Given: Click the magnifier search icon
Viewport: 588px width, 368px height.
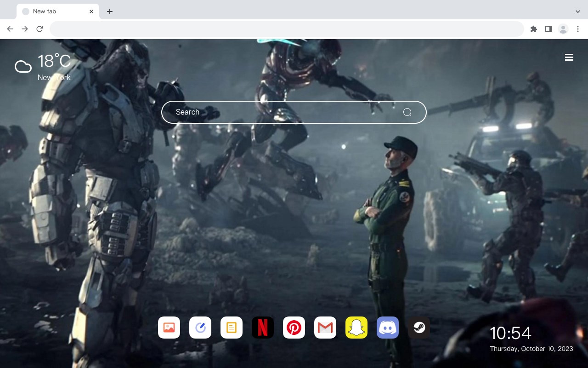Looking at the screenshot, I should [x=407, y=112].
